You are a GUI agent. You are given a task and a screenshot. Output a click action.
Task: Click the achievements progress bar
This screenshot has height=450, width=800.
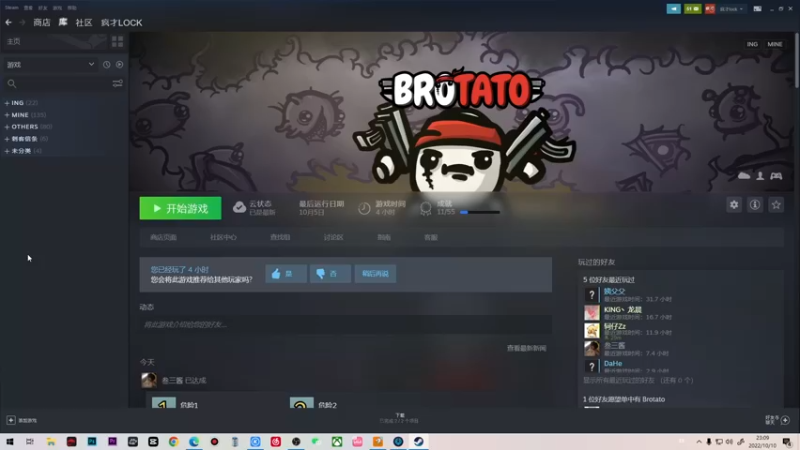point(480,212)
